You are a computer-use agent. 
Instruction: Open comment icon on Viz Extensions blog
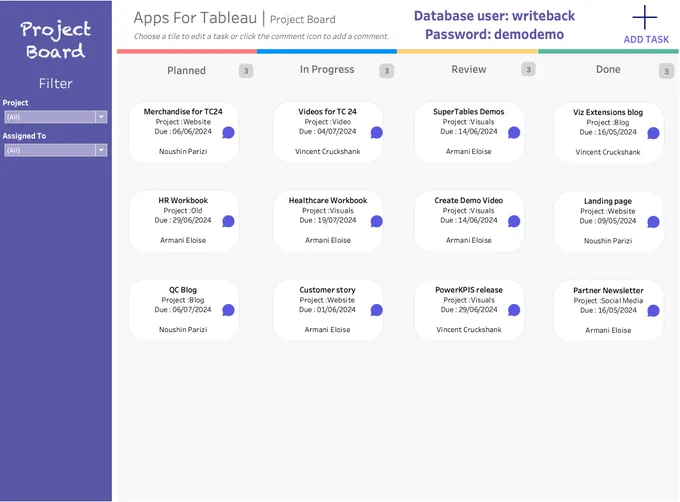(653, 133)
